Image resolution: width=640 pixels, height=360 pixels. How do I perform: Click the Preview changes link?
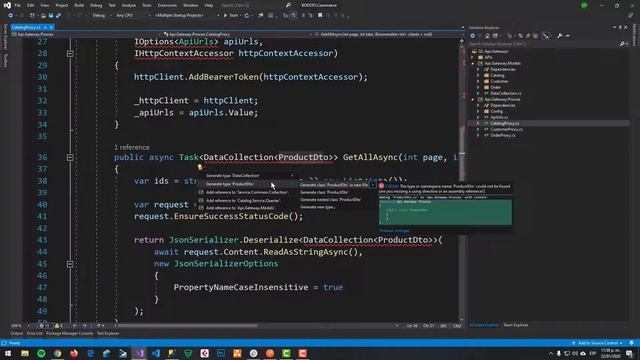394,231
